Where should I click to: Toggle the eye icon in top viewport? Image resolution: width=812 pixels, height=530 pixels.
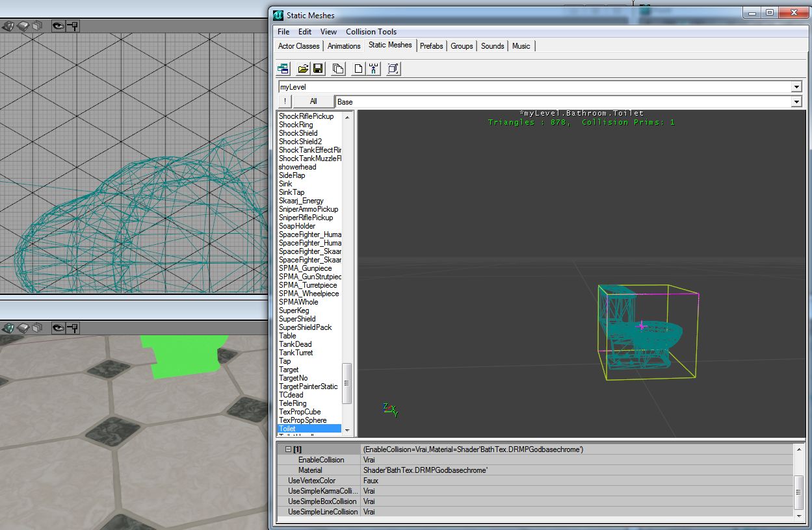pyautogui.click(x=59, y=26)
